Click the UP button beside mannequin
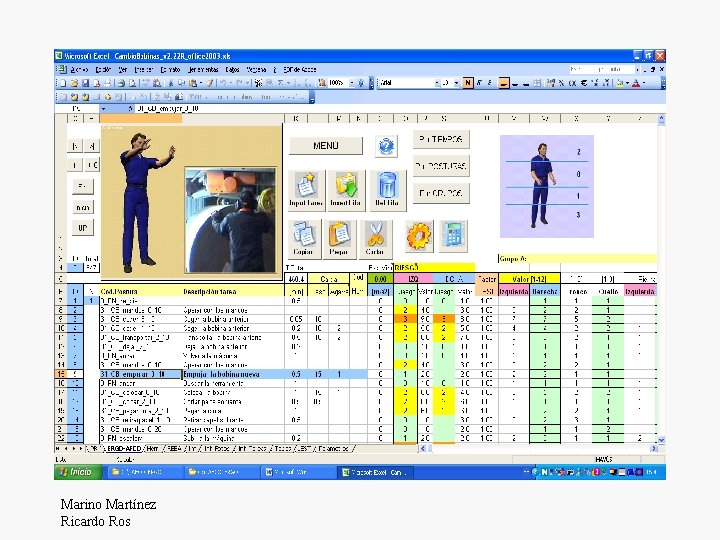720x540 pixels. pyautogui.click(x=83, y=228)
